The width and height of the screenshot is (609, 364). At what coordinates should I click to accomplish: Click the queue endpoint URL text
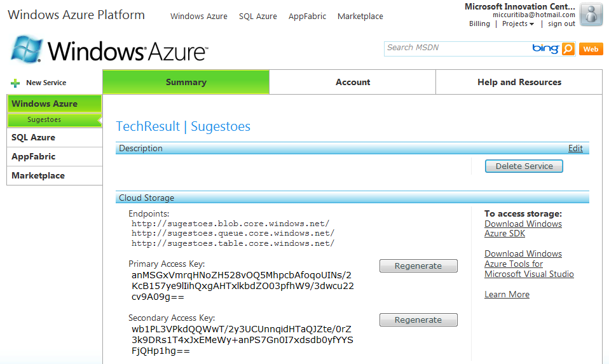233,233
